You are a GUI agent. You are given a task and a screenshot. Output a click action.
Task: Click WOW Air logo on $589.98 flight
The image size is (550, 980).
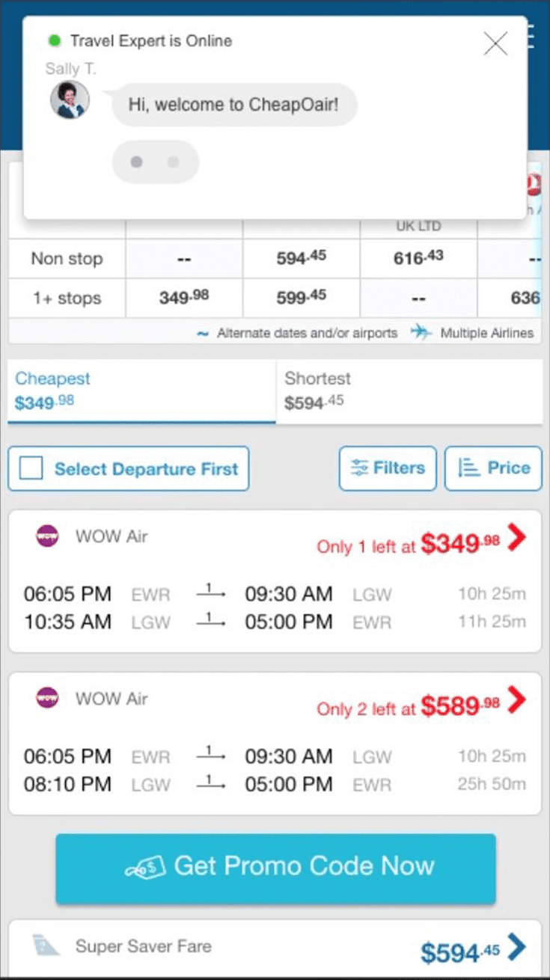coord(47,699)
